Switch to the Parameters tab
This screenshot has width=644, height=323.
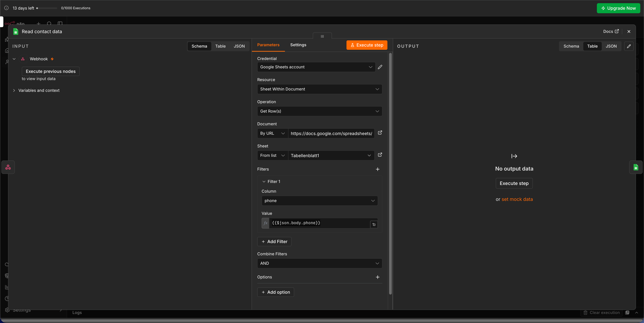(x=268, y=45)
